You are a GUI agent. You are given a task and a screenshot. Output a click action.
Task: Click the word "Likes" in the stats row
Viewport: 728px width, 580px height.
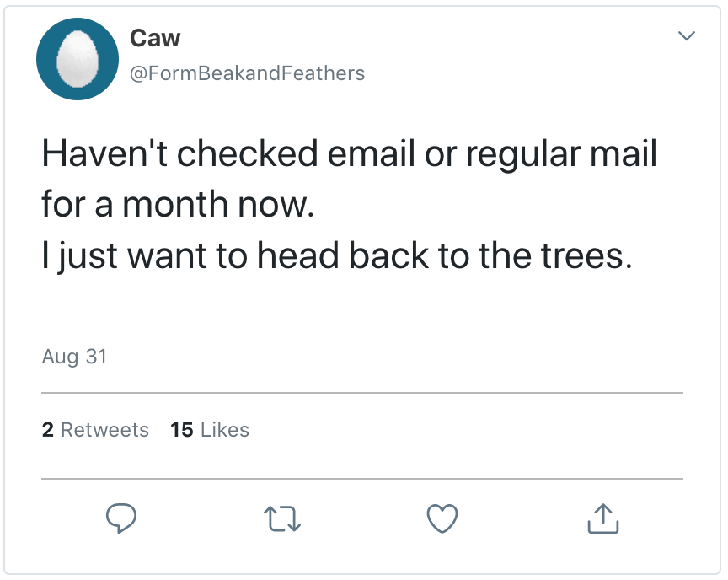point(224,430)
